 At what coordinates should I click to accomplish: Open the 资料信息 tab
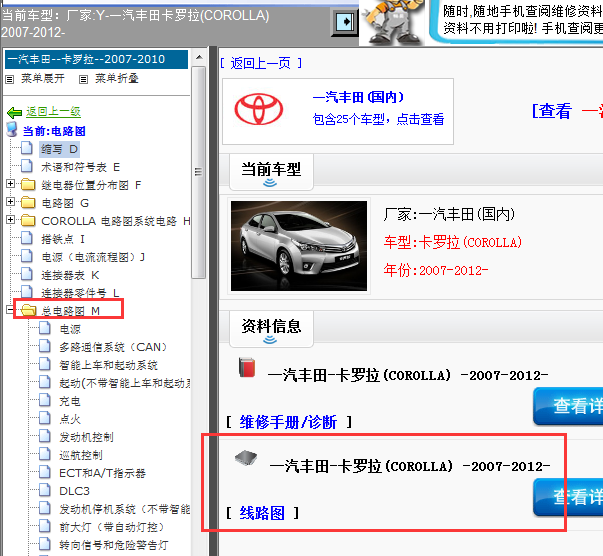(271, 328)
